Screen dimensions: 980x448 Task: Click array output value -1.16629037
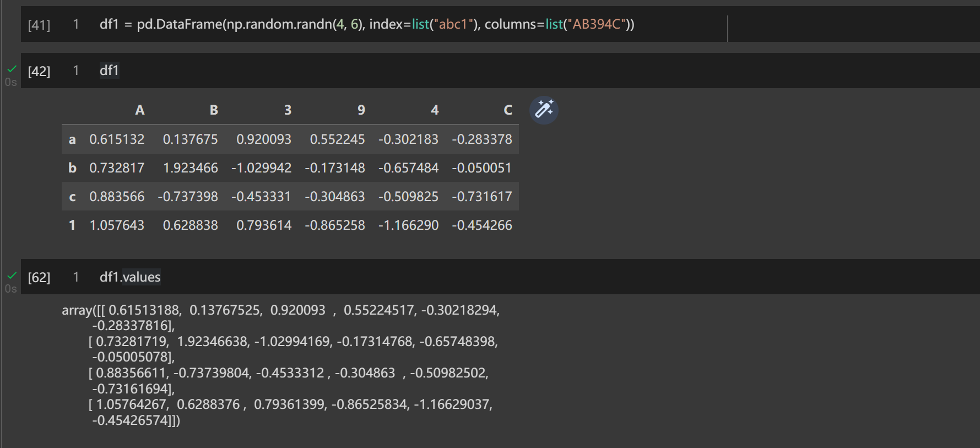click(x=451, y=404)
